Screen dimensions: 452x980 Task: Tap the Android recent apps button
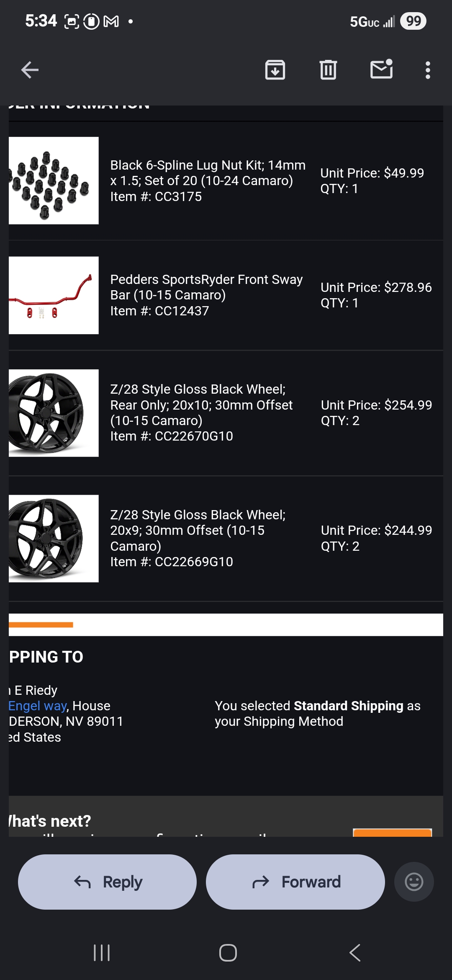coord(102,953)
